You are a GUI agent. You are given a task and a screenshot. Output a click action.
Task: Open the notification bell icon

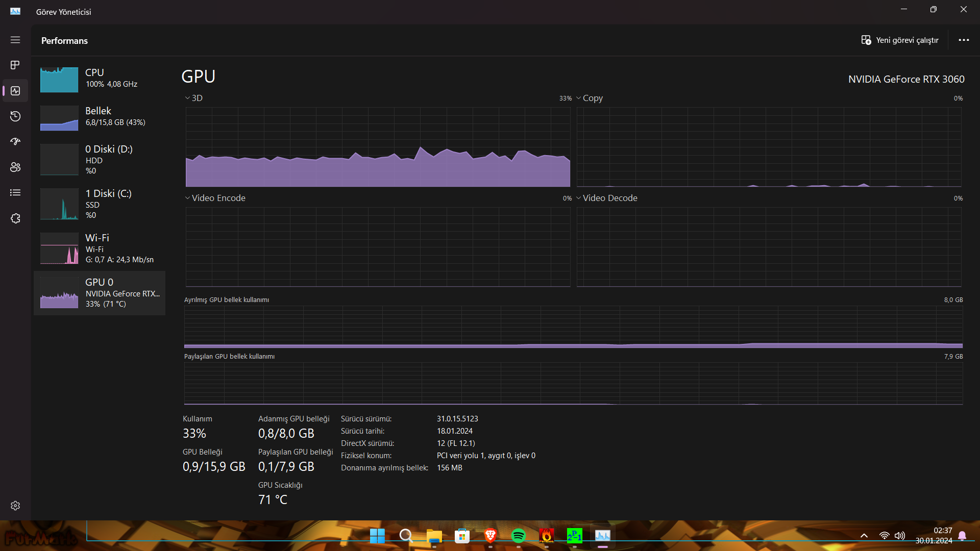click(962, 536)
